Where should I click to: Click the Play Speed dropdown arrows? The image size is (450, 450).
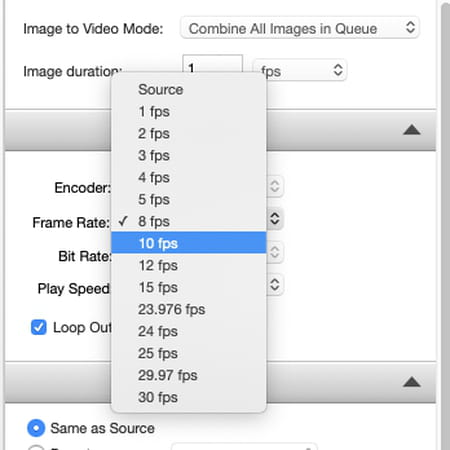[x=275, y=284]
